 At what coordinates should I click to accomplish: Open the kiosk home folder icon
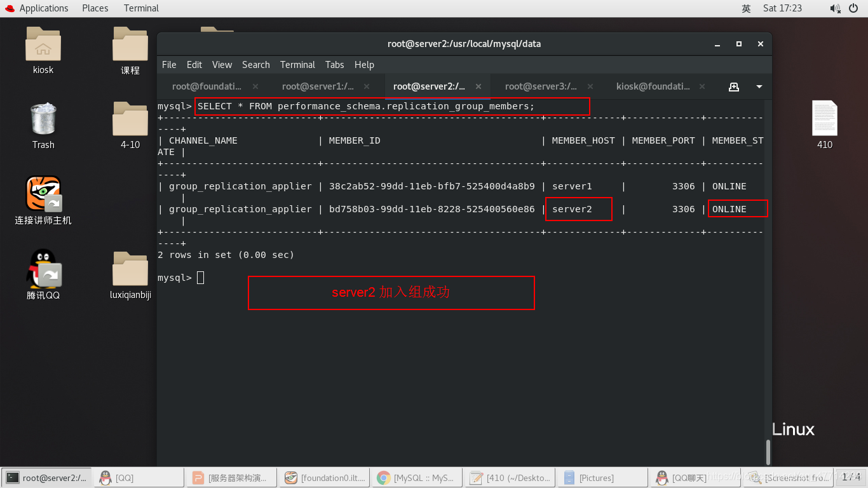point(43,44)
